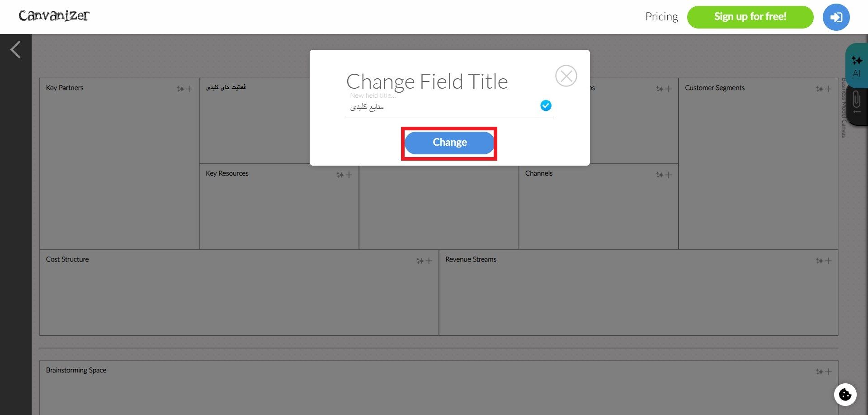Click the AI sparkle icon in Channels
The width and height of the screenshot is (868, 415).
coord(660,175)
